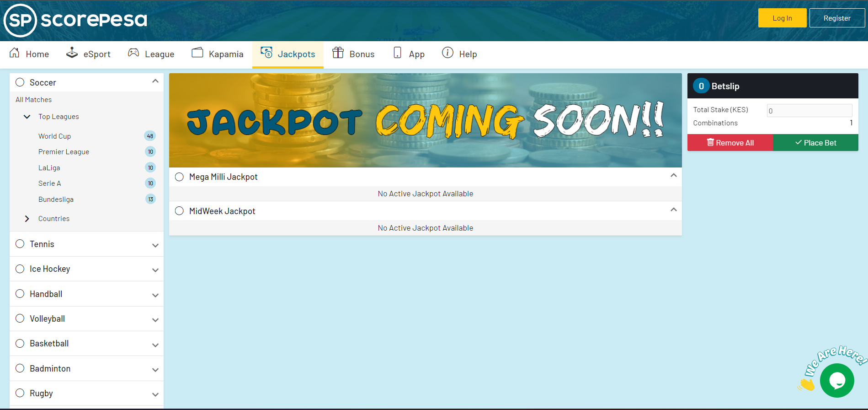Open All Matches link
Viewport: 868px width, 410px height.
[x=34, y=100]
